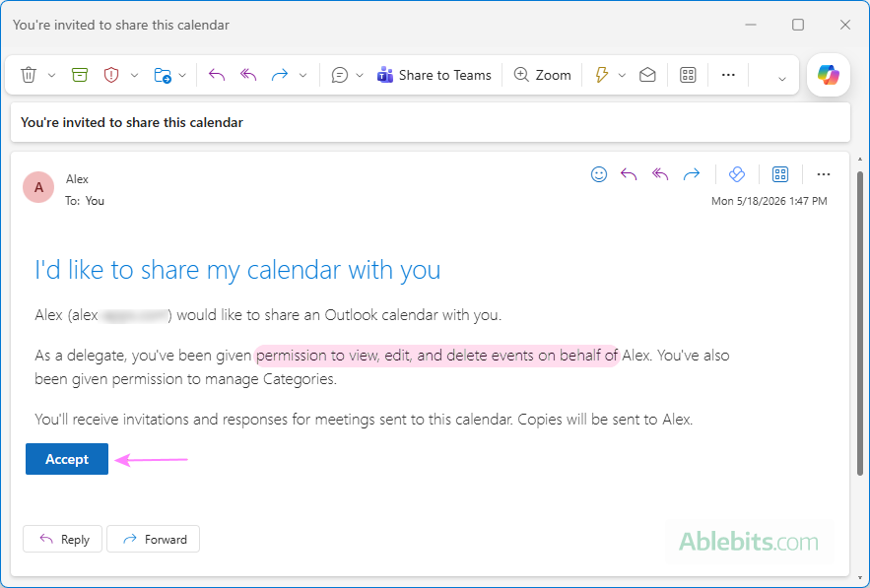Click sender name Alex
Viewport: 870px width, 588px height.
[77, 179]
